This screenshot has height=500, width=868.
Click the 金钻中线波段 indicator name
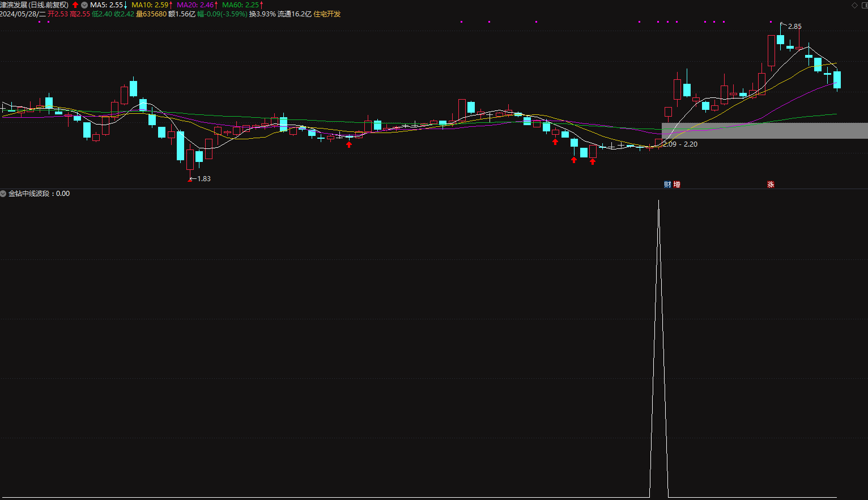(29, 194)
